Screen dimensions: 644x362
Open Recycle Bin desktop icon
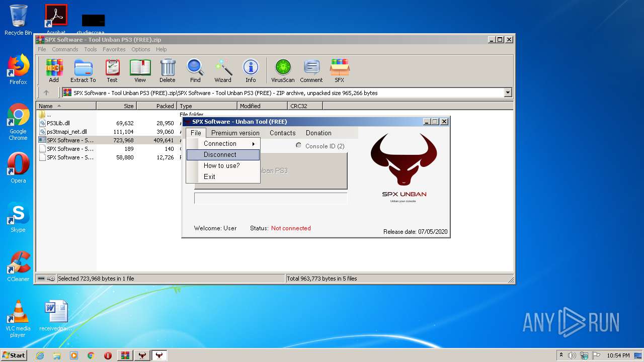(18, 20)
